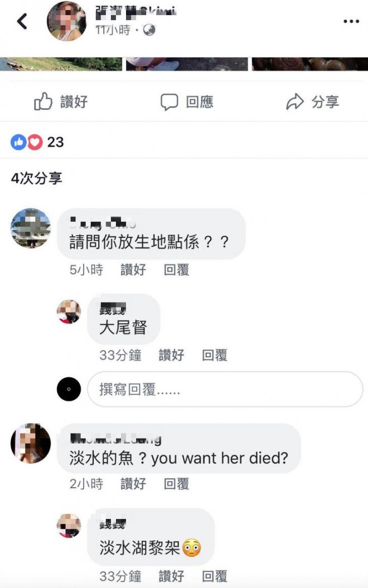Reply to the 請問你放生地點係 comment

click(x=176, y=270)
